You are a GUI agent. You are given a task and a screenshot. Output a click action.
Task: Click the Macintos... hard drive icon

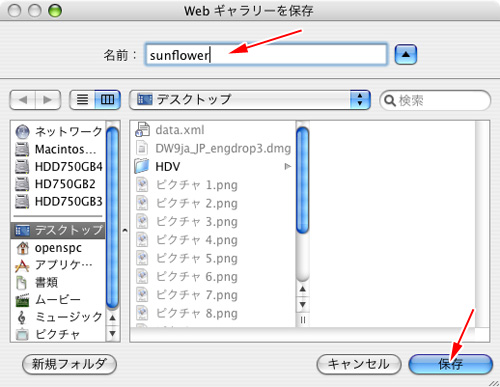tap(22, 149)
